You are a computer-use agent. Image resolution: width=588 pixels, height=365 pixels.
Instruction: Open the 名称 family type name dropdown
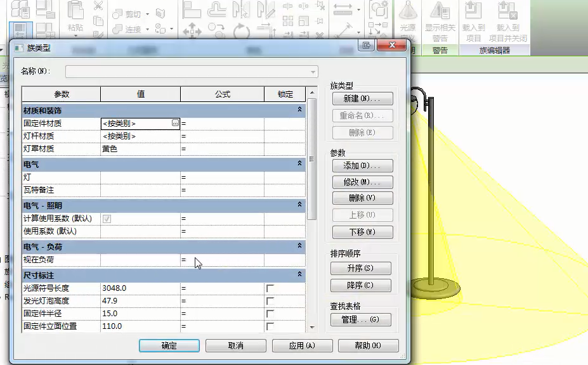click(313, 72)
